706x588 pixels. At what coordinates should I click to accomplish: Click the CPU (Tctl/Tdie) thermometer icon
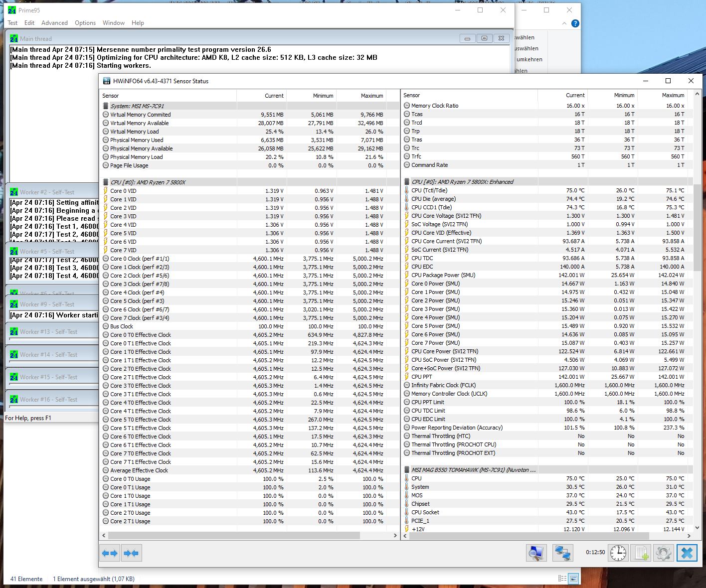pyautogui.click(x=407, y=190)
